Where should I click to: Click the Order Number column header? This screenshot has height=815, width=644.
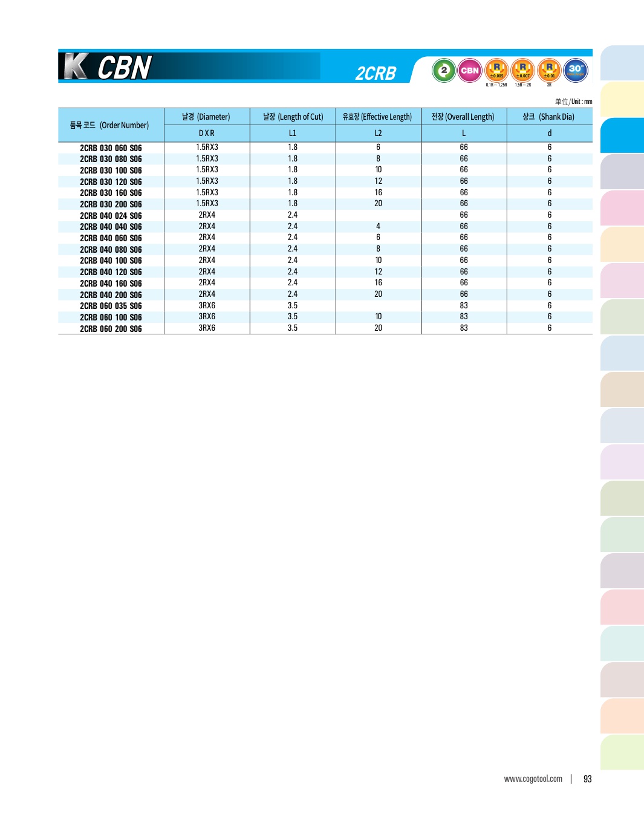109,125
